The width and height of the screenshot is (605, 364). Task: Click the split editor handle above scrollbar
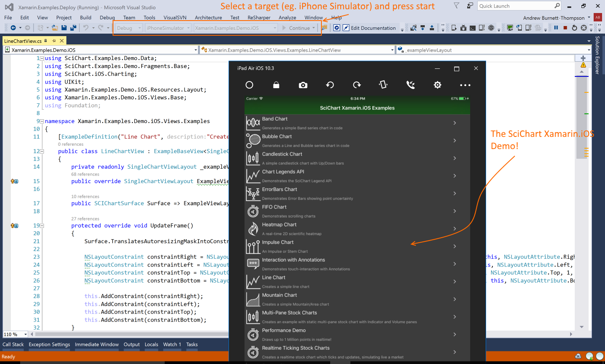tap(583, 58)
